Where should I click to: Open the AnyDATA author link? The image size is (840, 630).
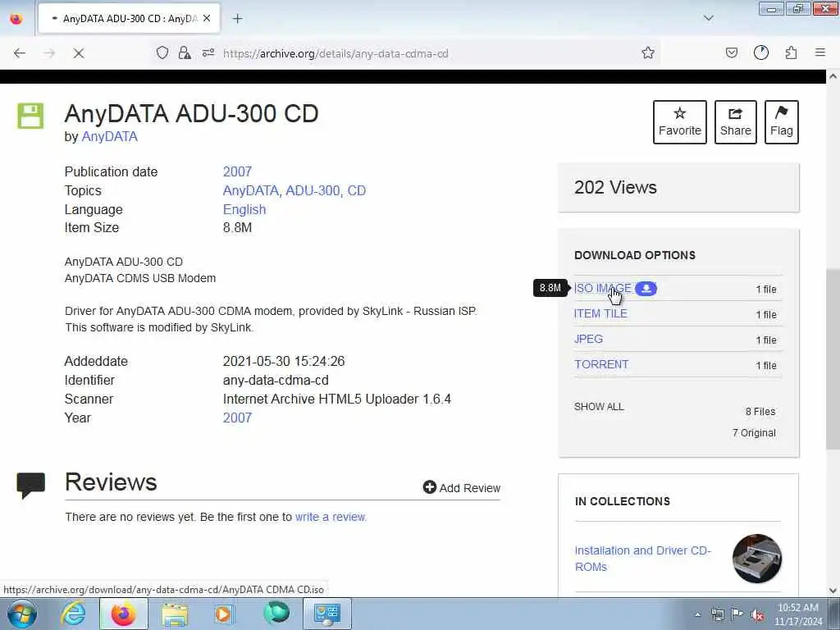109,137
